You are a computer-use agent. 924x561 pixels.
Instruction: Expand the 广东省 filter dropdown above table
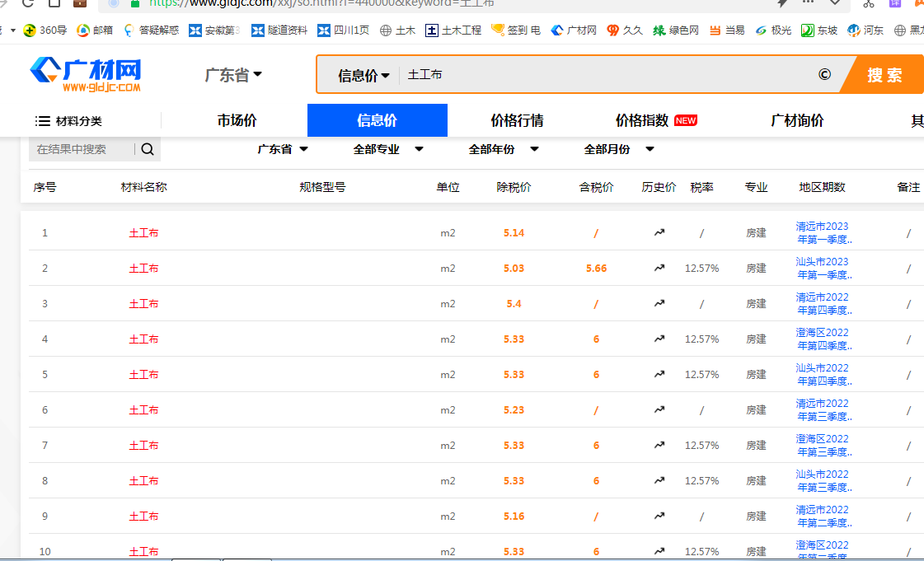(283, 150)
